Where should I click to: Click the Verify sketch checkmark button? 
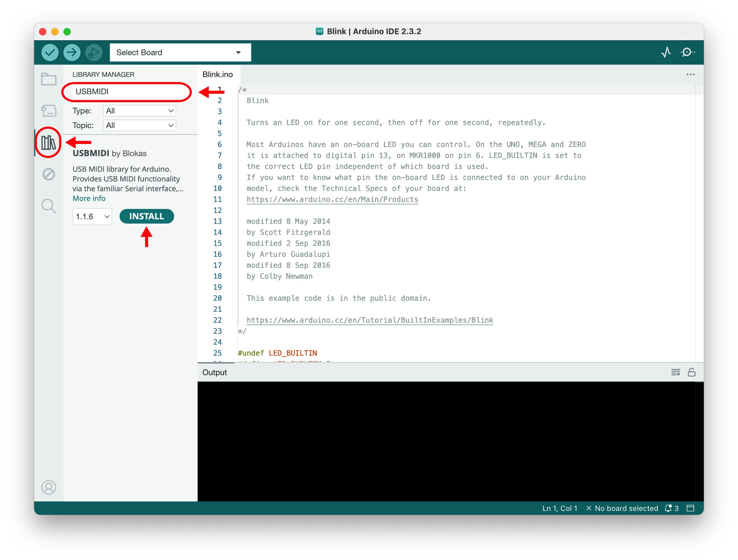(50, 52)
